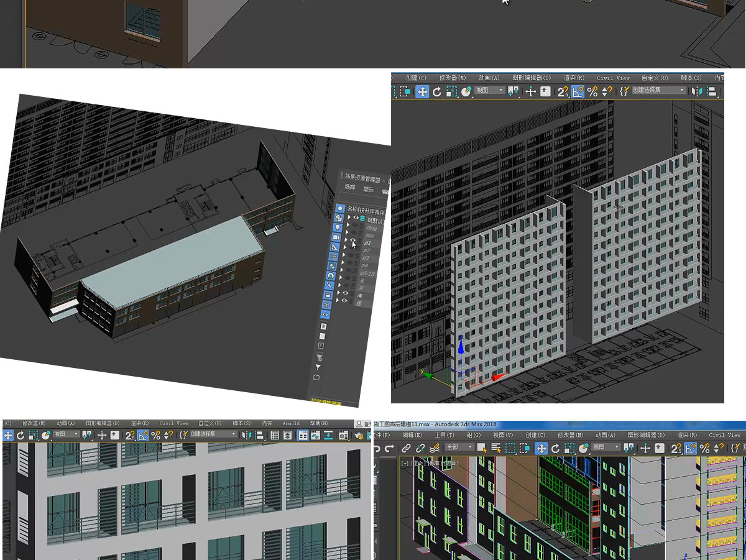Open 工具(T) menu in the 建模11.max window
Viewport: 746px width, 560px height.
(x=444, y=435)
